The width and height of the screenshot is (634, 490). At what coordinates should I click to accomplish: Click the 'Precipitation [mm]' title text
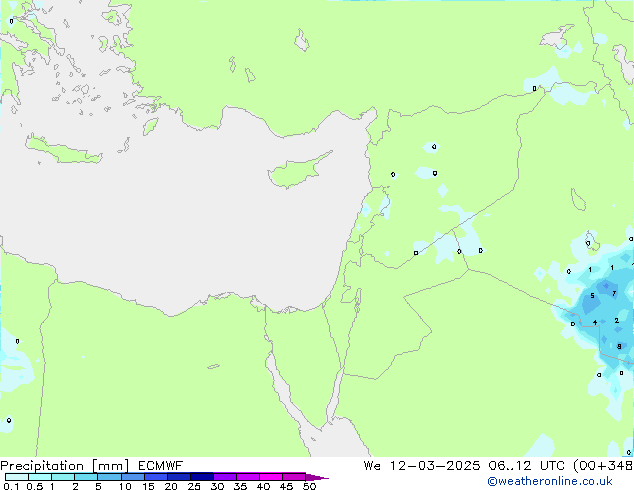(x=65, y=466)
